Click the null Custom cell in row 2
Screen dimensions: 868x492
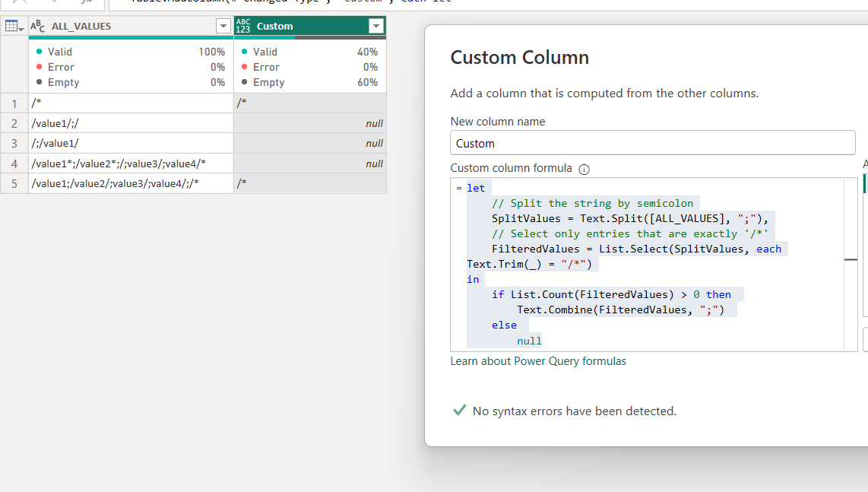click(x=310, y=123)
